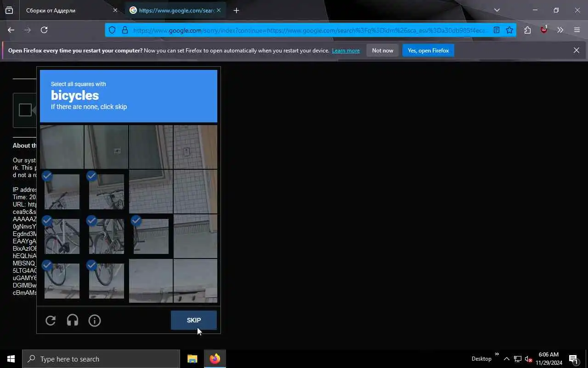Expand the Desktop toolbar chevron
Viewport: 588px width, 368px height.
click(497, 354)
